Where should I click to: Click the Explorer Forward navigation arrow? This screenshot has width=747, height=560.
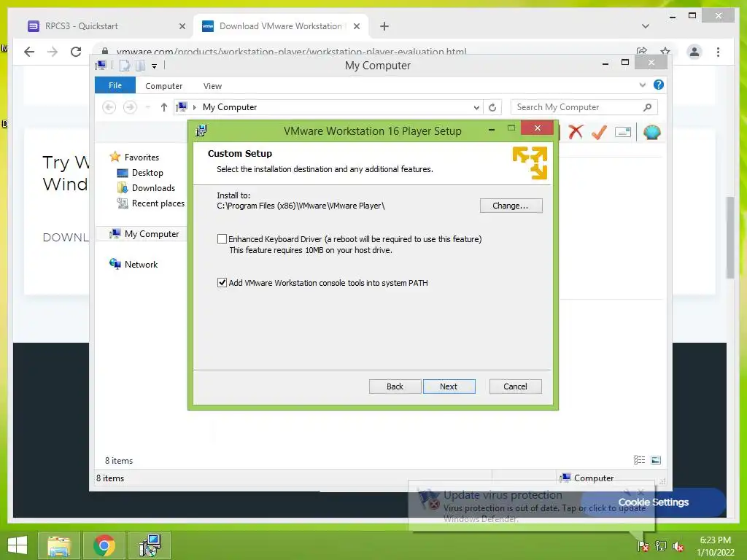pyautogui.click(x=130, y=107)
